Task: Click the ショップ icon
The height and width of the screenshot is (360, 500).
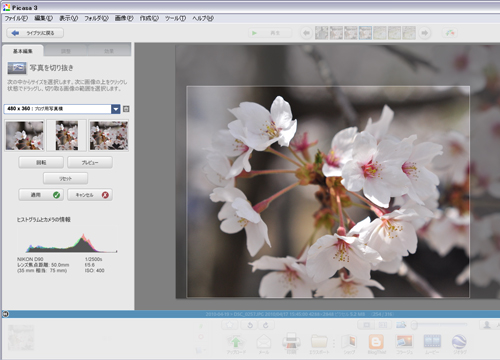Action: point(349,343)
